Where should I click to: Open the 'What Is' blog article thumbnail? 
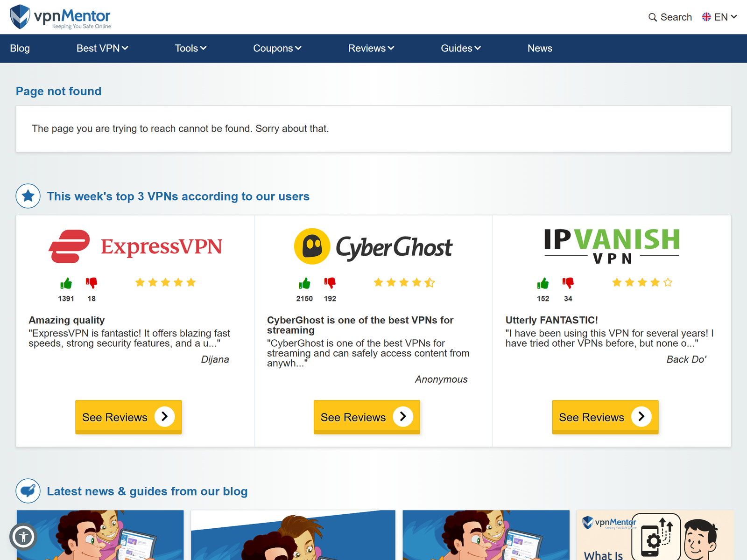pyautogui.click(x=655, y=535)
